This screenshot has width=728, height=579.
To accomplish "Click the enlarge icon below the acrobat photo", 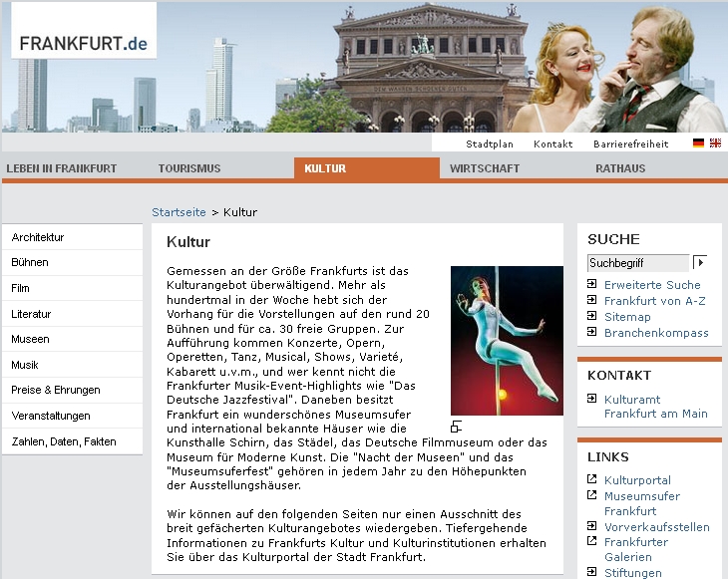I will (456, 427).
